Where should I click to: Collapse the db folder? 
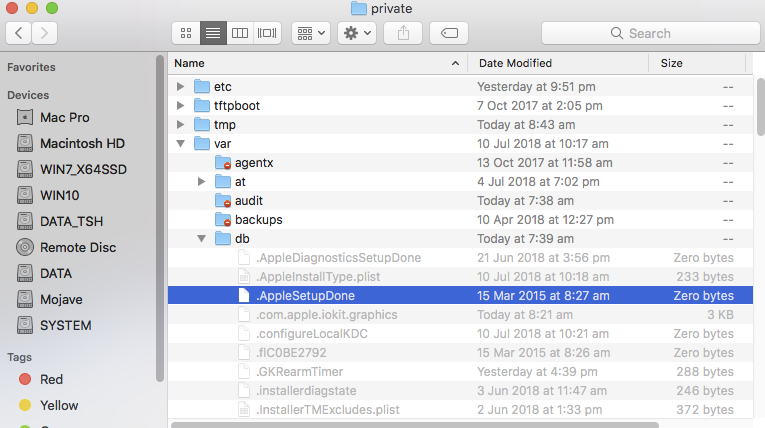click(x=201, y=239)
